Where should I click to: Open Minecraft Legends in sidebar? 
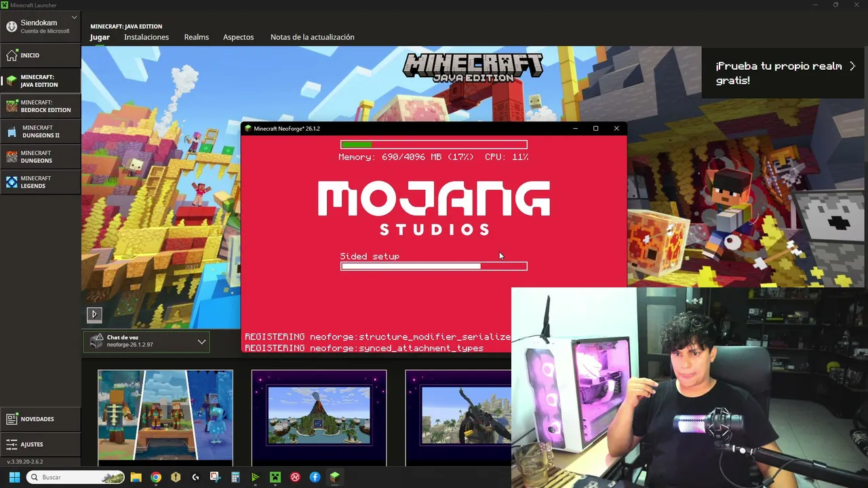(41, 182)
